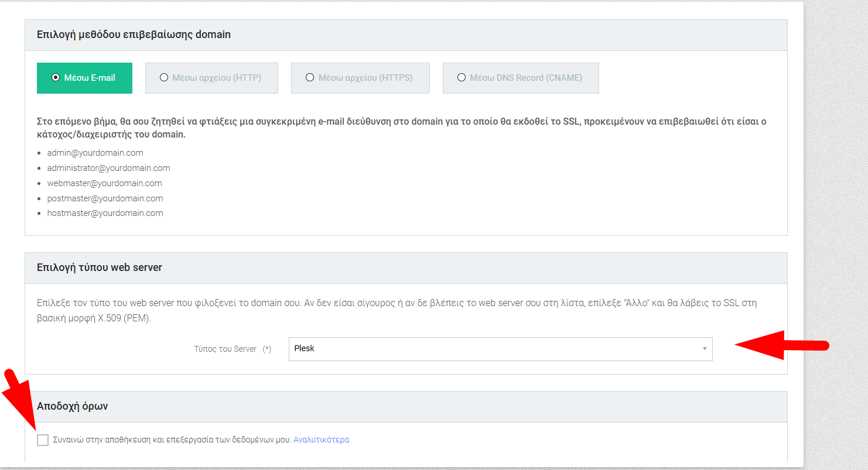Choose Μέσω DNS Record (CNAME) method
868x470 pixels.
point(521,78)
